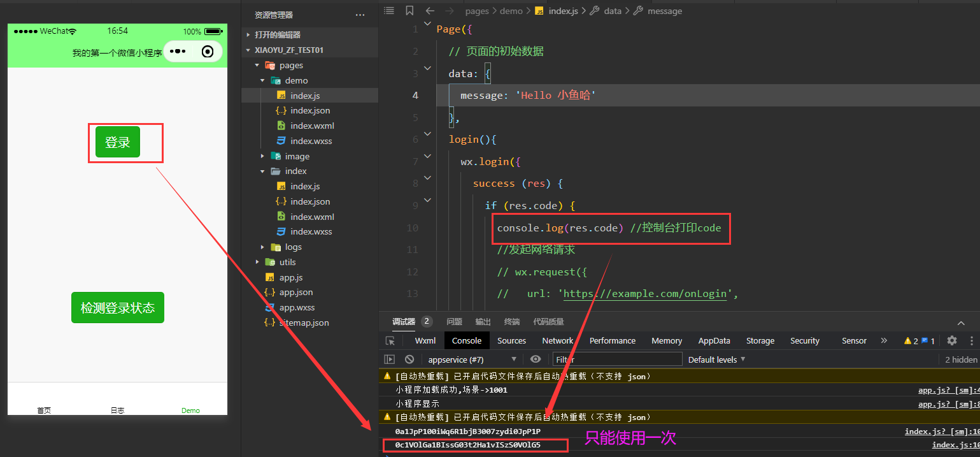Image resolution: width=980 pixels, height=457 pixels.
Task: Switch to the 终端 panel tab
Action: coord(512,322)
